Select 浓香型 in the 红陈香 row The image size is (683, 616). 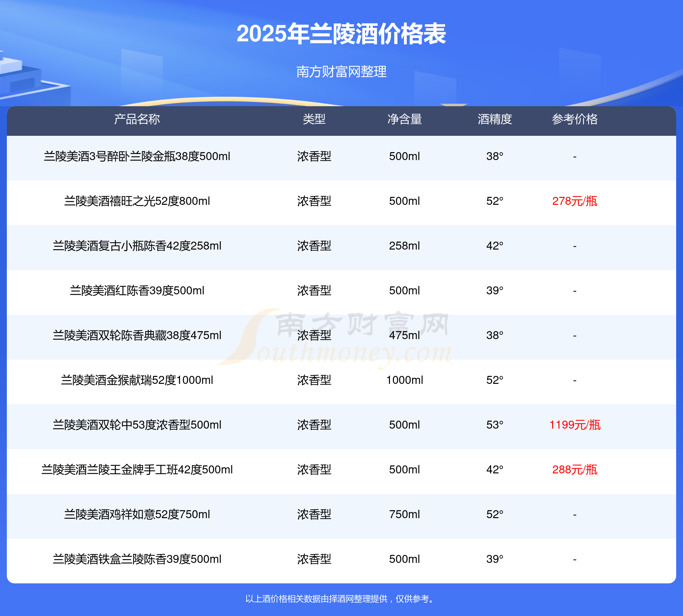pos(314,291)
